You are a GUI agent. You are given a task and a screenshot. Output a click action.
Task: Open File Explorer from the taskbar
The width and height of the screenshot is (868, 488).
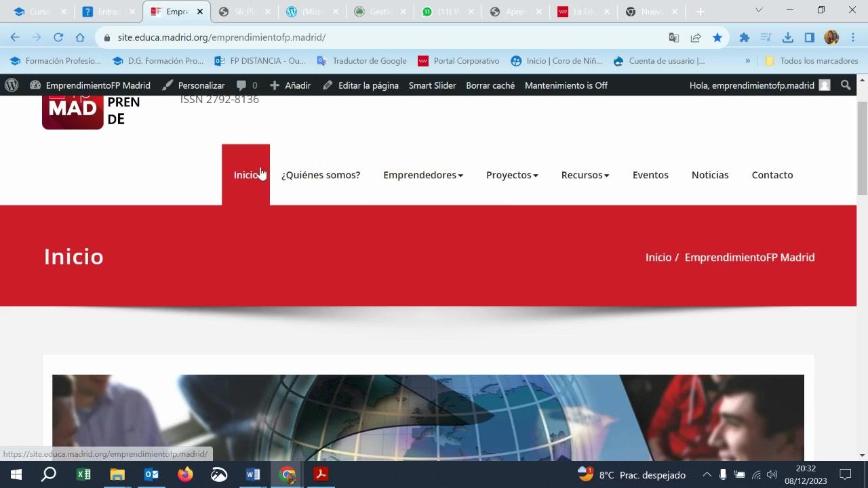pos(117,474)
